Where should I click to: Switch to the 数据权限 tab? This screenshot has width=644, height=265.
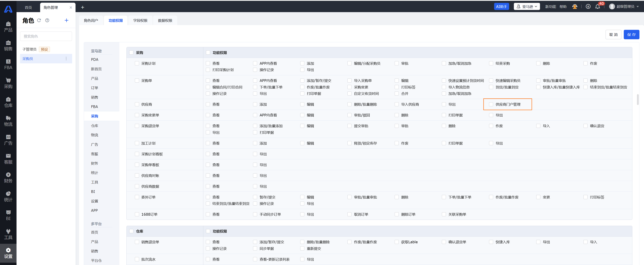point(165,21)
